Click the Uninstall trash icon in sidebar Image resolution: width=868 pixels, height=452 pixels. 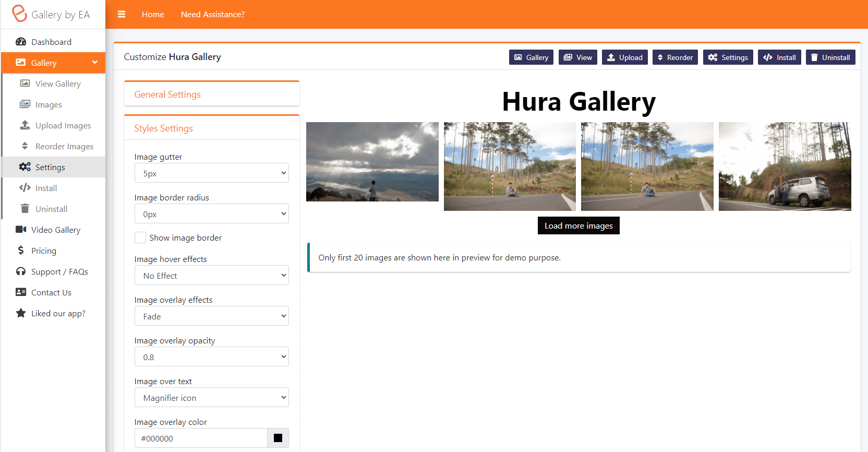(x=25, y=208)
